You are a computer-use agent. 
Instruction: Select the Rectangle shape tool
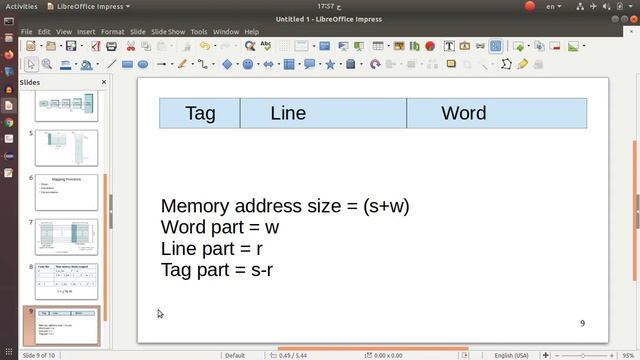(127, 64)
